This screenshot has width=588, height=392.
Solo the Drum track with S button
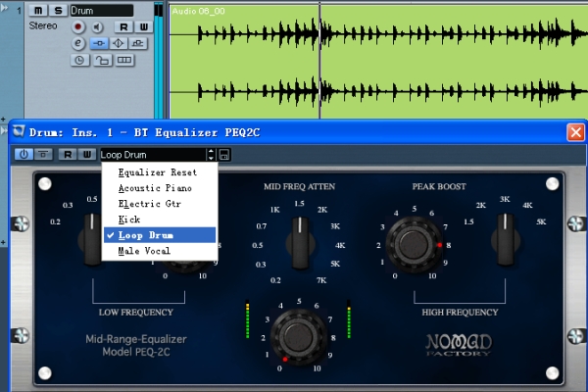pyautogui.click(x=58, y=11)
